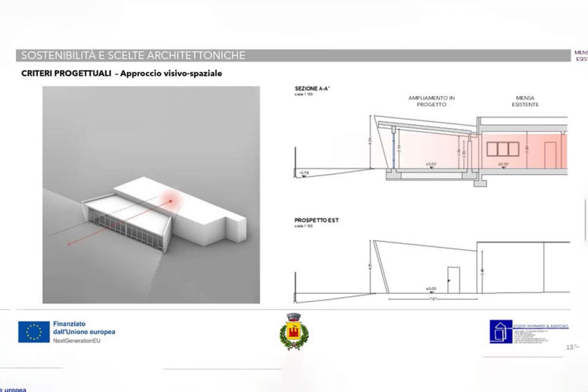
Task: Open the 3D building rendering image
Action: point(151,195)
